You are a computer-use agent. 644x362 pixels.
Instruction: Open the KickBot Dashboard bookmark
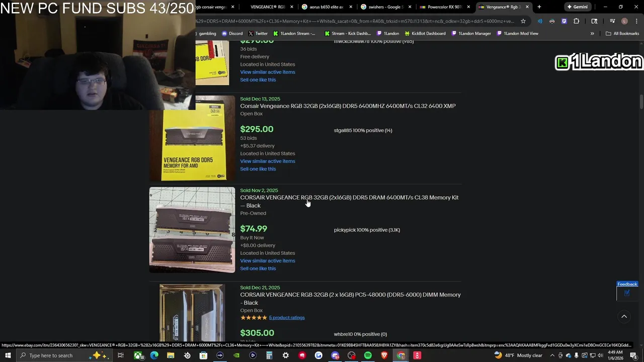(425, 33)
